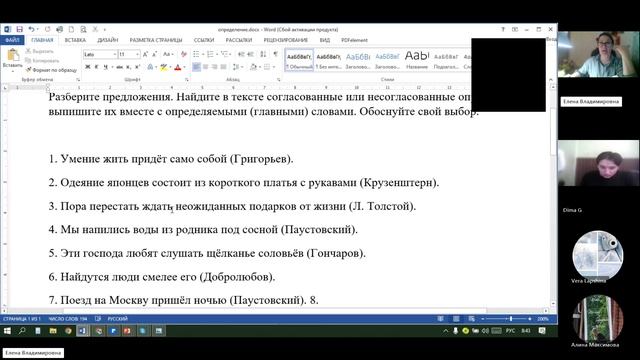The height and width of the screenshot is (360, 640).
Task: Center the paragraph text
Action: (205, 67)
